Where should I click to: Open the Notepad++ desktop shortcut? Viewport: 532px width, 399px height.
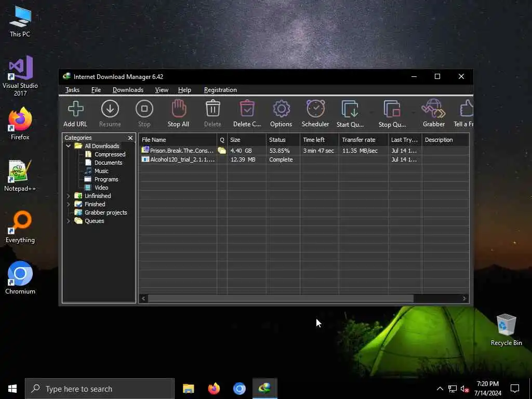(20, 175)
